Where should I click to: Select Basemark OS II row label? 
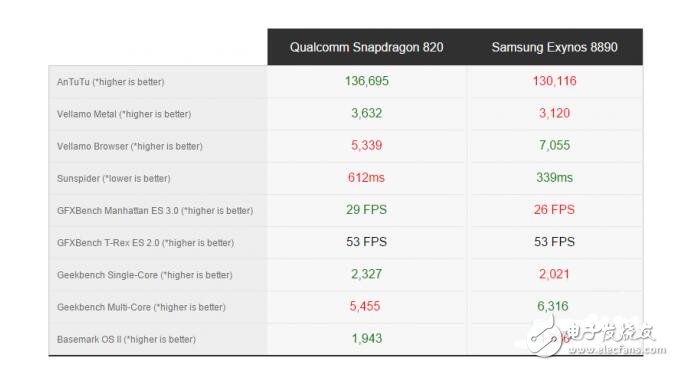[x=126, y=339]
